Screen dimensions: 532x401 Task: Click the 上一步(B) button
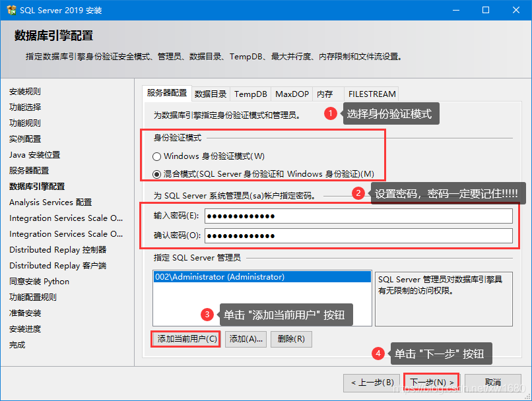(371, 381)
